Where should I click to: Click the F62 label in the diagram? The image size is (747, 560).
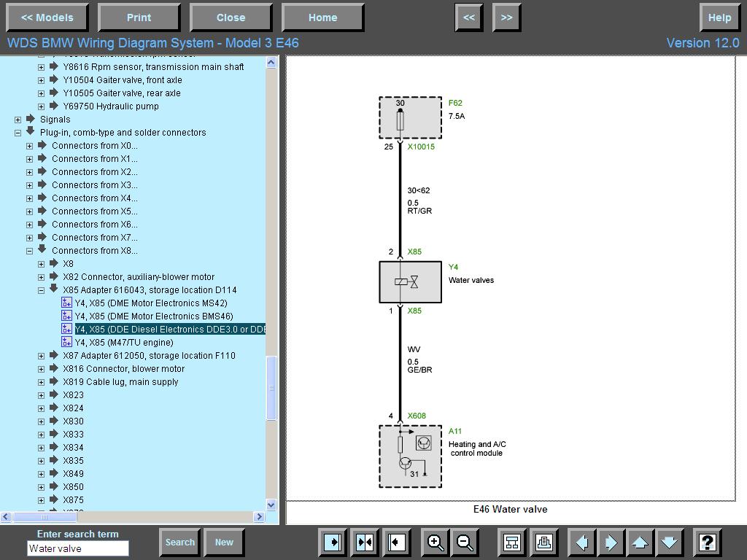[x=455, y=103]
